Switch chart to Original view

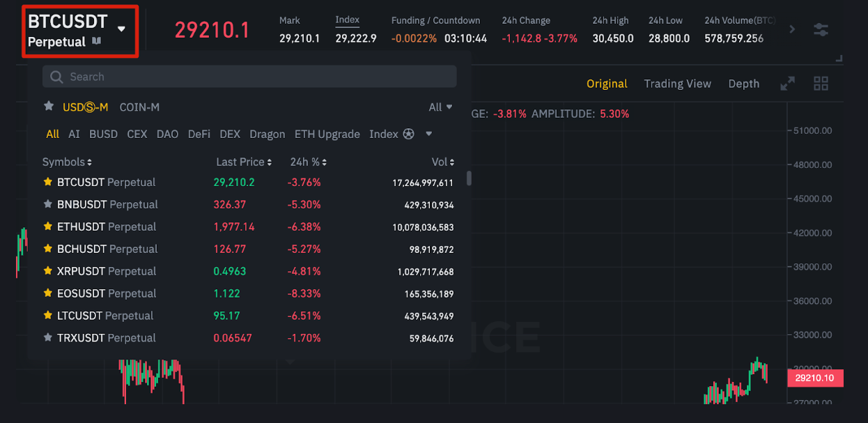607,84
